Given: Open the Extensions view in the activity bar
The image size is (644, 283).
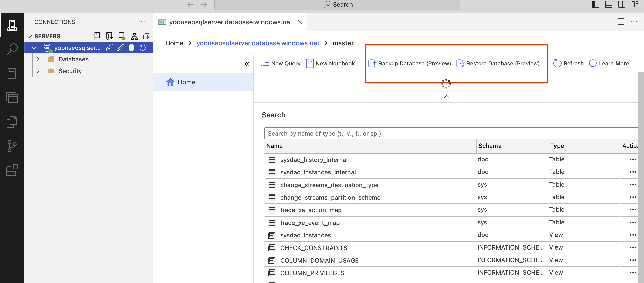Looking at the screenshot, I should click(12, 170).
